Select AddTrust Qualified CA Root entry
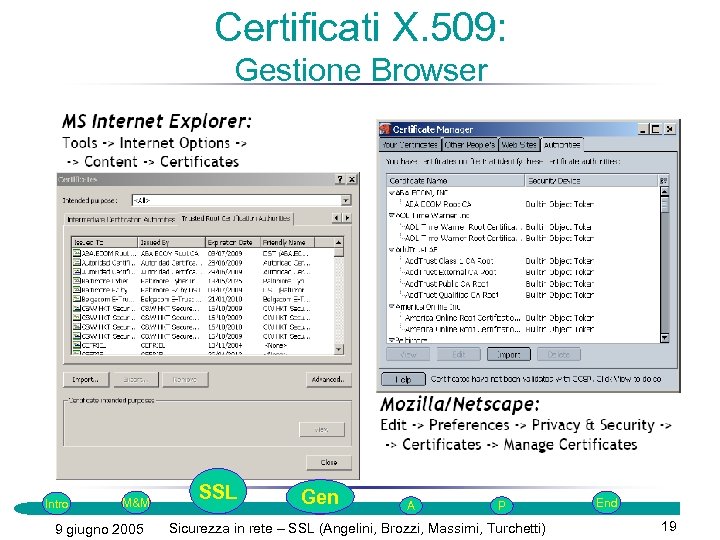 451,295
